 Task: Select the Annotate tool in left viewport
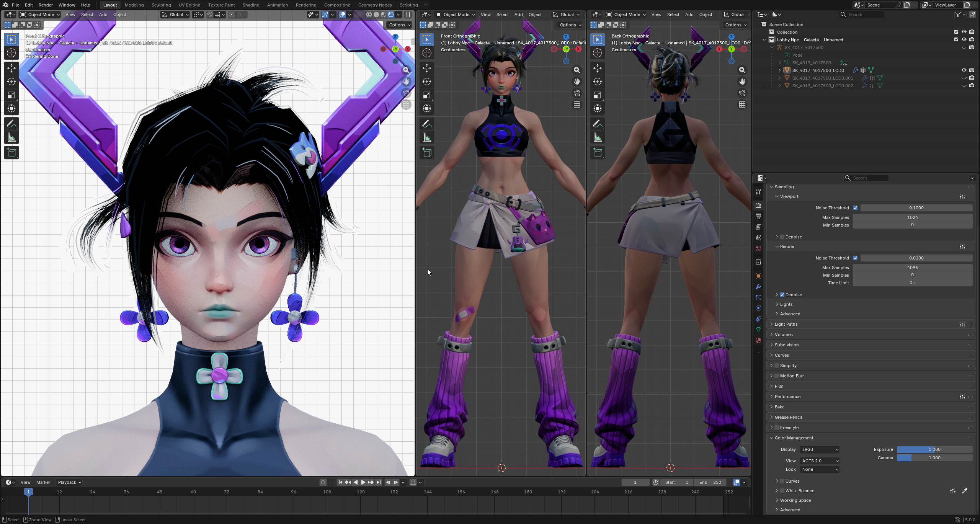pyautogui.click(x=11, y=124)
